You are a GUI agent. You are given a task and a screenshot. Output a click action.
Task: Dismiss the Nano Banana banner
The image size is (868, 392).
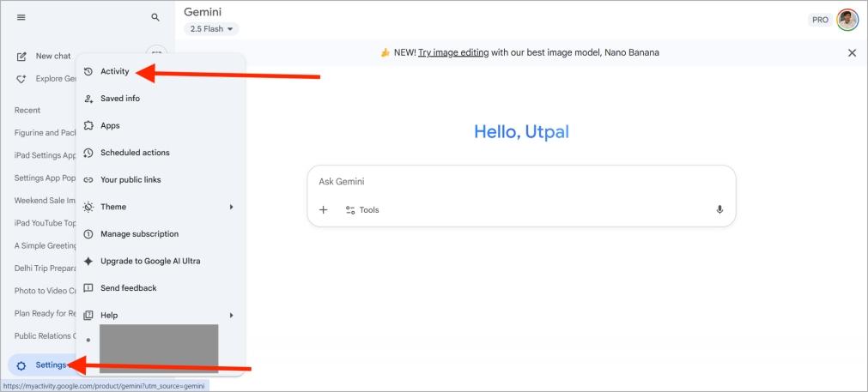click(852, 52)
